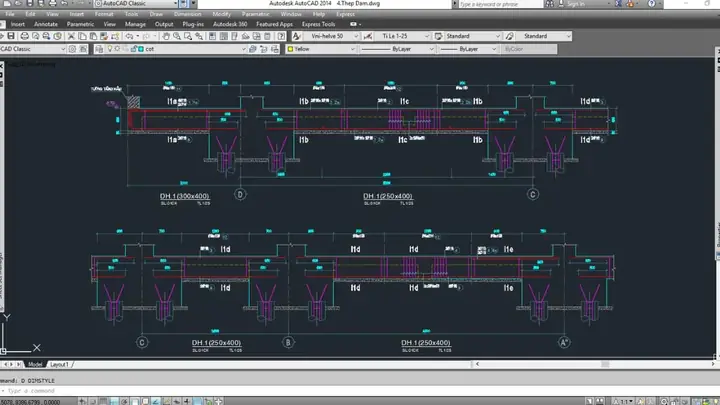Click the Match Properties icon

click(104, 36)
